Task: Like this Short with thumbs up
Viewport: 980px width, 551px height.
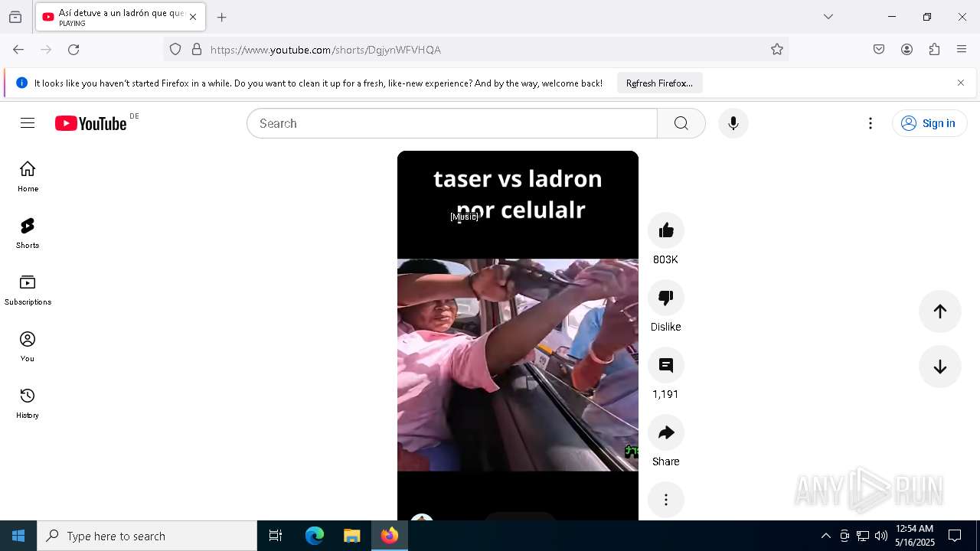Action: pos(666,230)
